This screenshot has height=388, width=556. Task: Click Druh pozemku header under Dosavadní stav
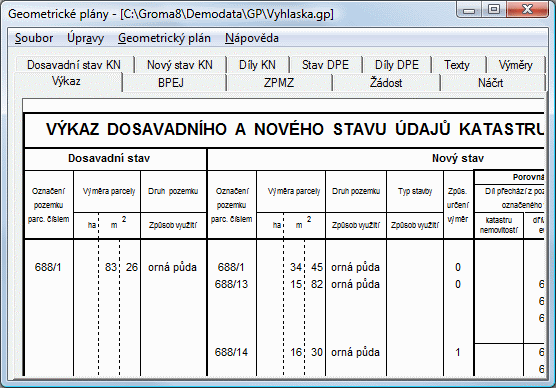pos(173,192)
